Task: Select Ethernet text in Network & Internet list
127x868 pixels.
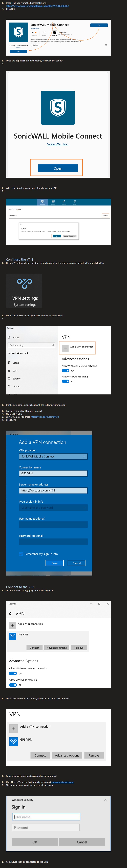Action: pos(17,379)
